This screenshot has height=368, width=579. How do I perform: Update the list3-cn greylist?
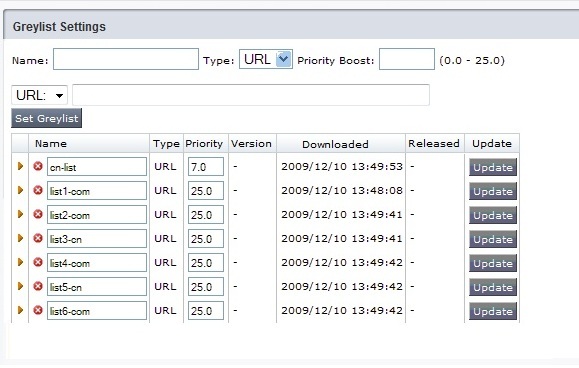[x=493, y=239]
